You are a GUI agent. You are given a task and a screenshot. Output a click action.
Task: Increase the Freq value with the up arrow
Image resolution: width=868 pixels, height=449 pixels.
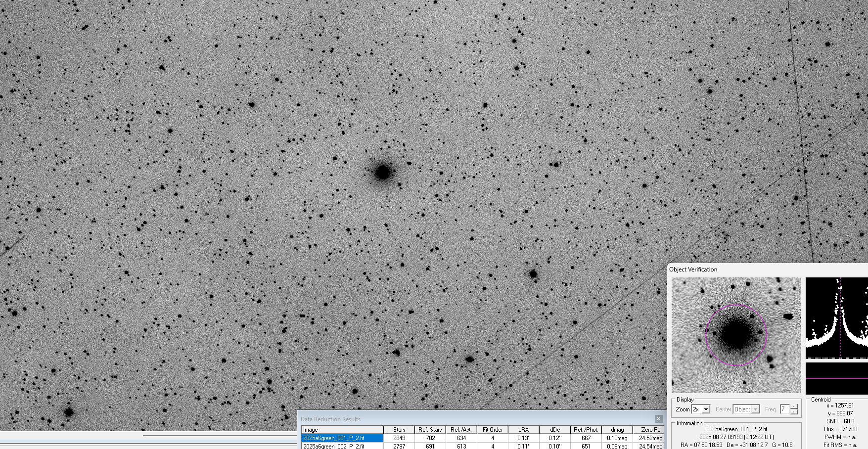coord(793,406)
